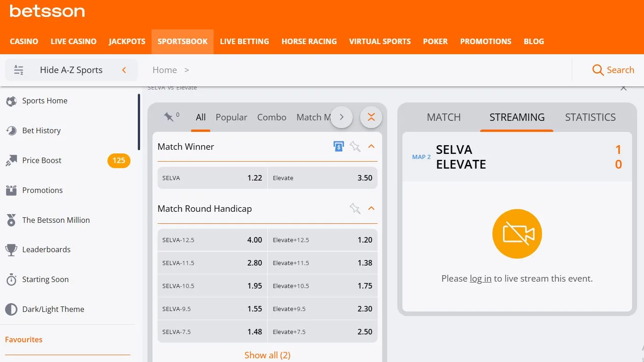Open the LIVE BETTING menu
This screenshot has width=644, height=362.
point(244,41)
